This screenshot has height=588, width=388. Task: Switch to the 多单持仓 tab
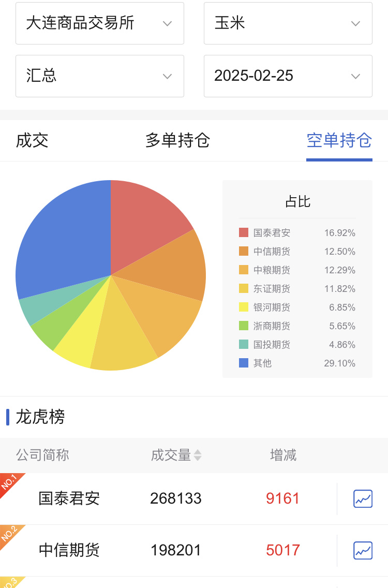(177, 140)
